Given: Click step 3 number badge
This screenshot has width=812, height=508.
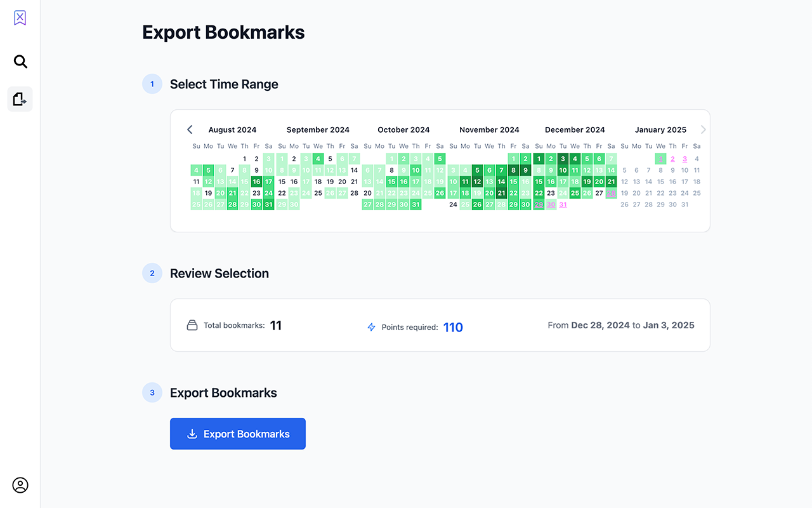Looking at the screenshot, I should [152, 392].
